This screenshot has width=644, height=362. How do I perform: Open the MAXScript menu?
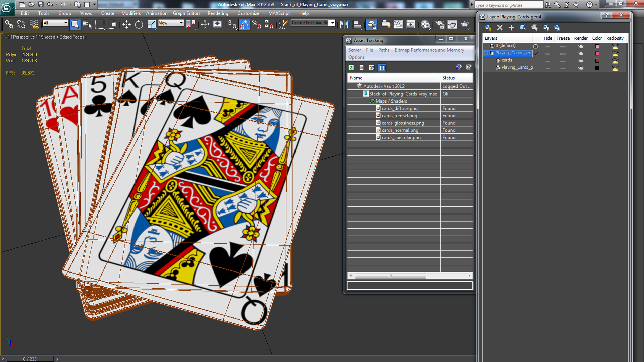[x=279, y=13]
